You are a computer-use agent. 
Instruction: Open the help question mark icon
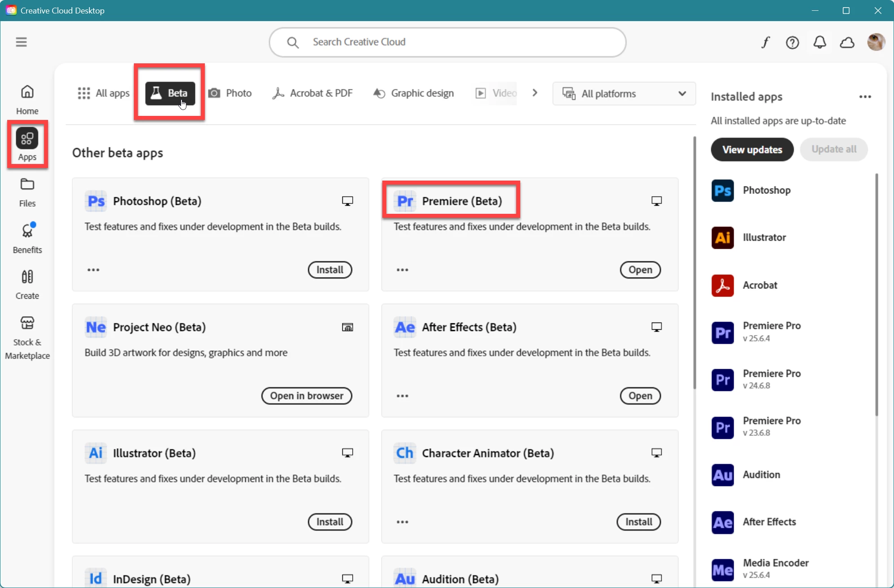click(x=792, y=42)
